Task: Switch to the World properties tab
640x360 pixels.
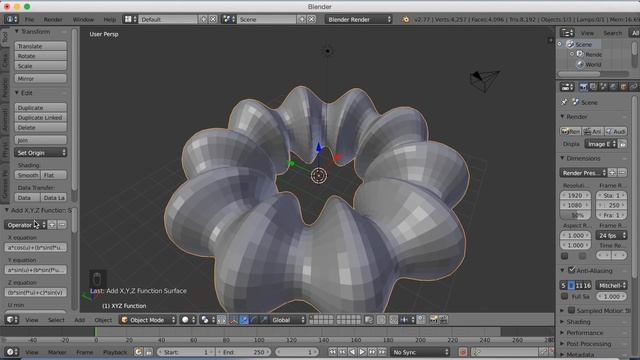Action: [613, 87]
